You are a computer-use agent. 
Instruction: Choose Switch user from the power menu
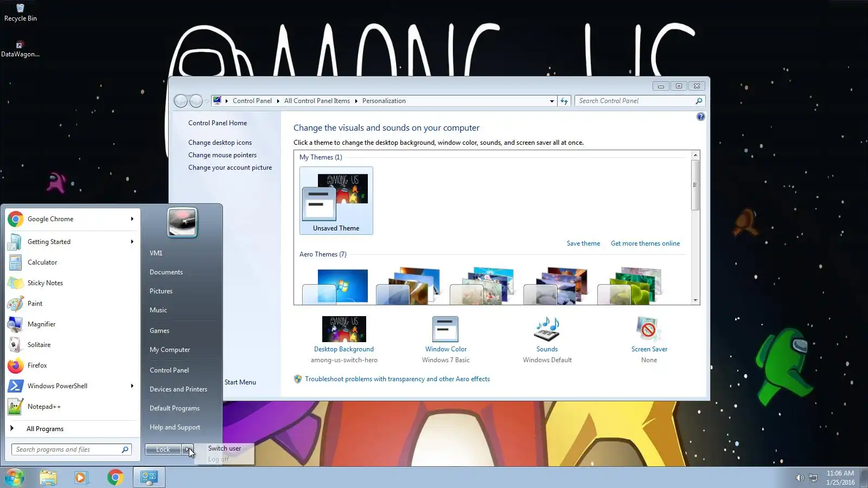225,448
